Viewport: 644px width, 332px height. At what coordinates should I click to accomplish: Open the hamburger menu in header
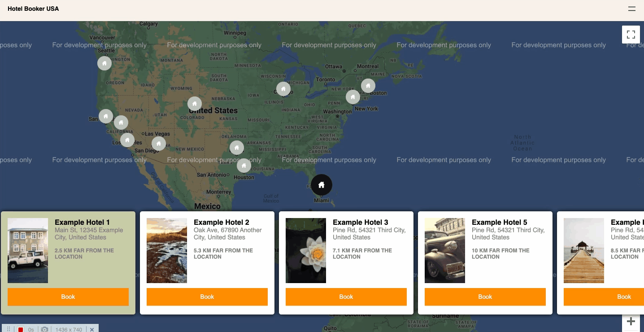click(631, 9)
